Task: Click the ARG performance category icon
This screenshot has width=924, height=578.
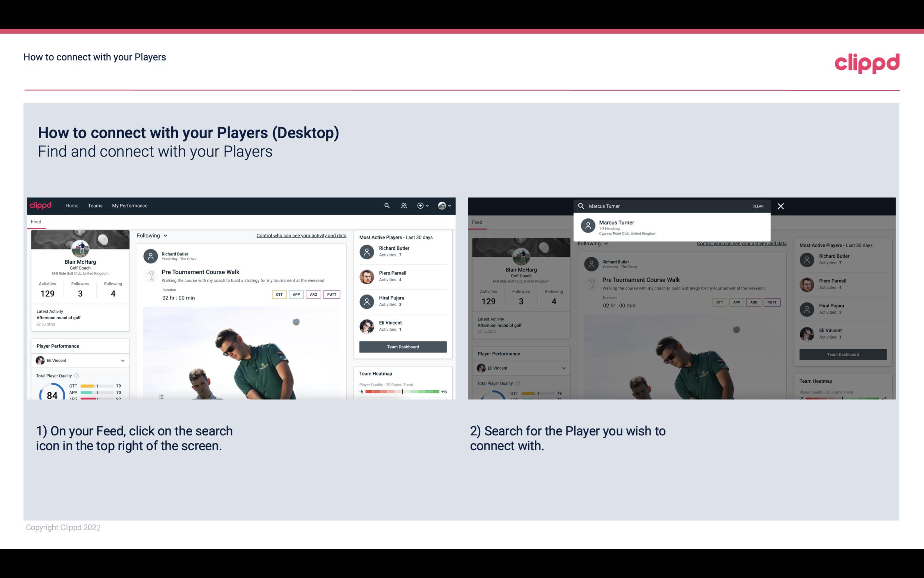Action: click(312, 294)
